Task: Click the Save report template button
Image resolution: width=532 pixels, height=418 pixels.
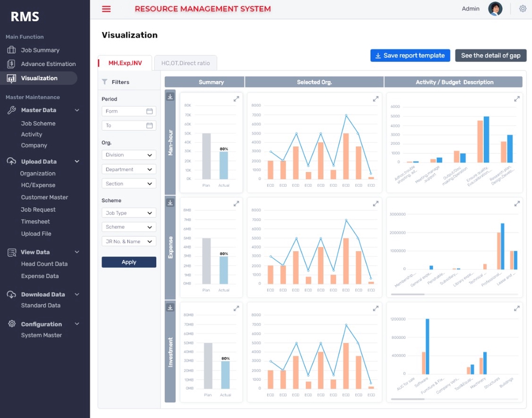Action: (x=410, y=55)
